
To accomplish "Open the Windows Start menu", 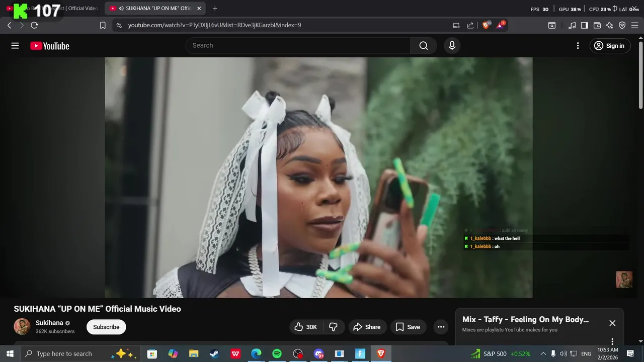I will click(10, 354).
